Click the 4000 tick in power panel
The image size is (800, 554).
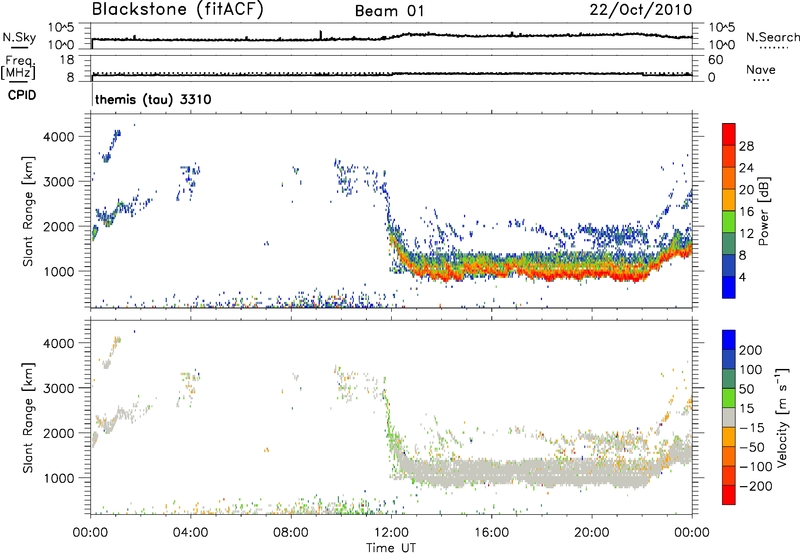tap(59, 137)
